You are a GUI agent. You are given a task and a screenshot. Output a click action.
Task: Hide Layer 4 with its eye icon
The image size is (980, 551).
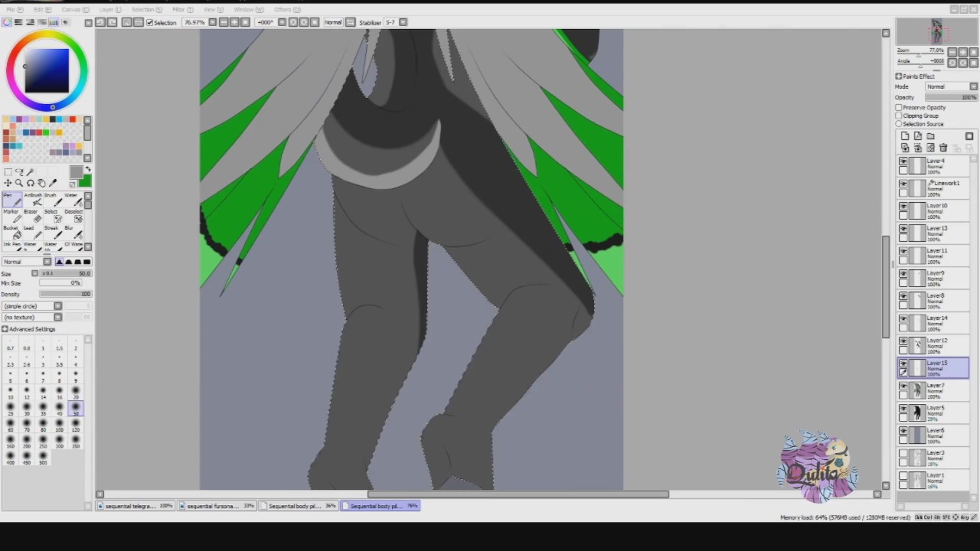tap(903, 162)
